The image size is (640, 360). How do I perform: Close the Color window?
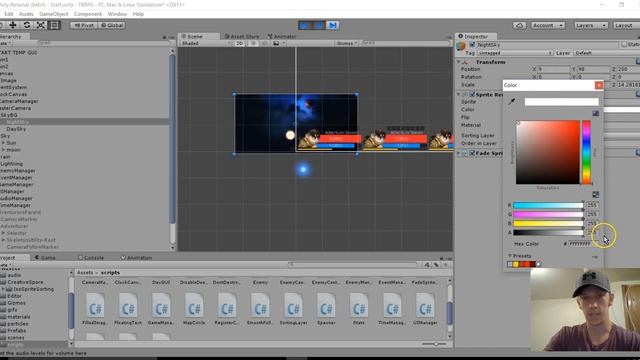click(599, 85)
